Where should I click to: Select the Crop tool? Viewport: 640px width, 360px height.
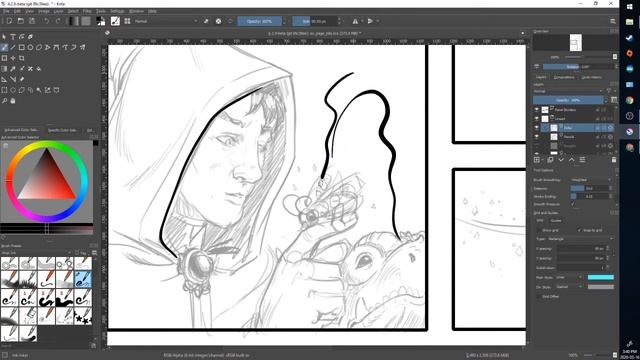pyautogui.click(x=22, y=58)
